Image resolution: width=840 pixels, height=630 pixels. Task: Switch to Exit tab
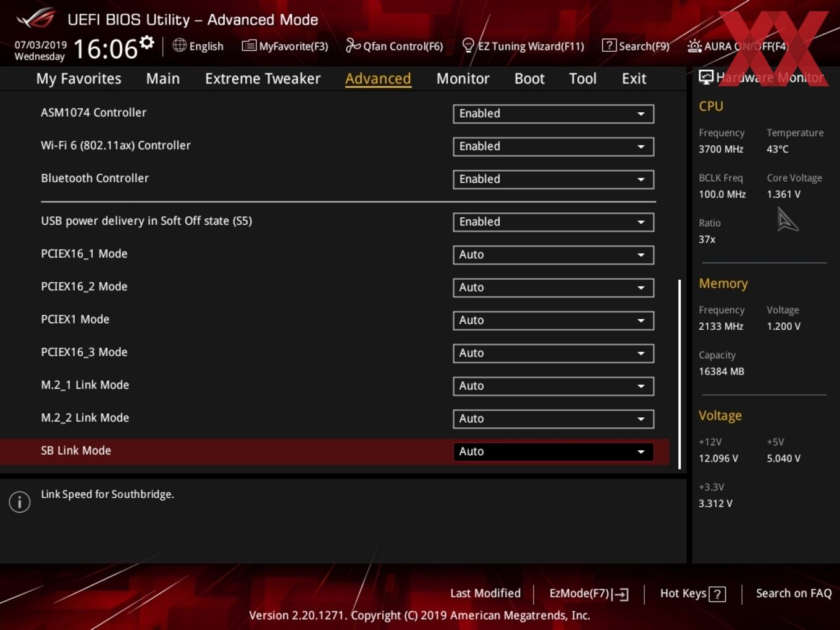tap(634, 78)
